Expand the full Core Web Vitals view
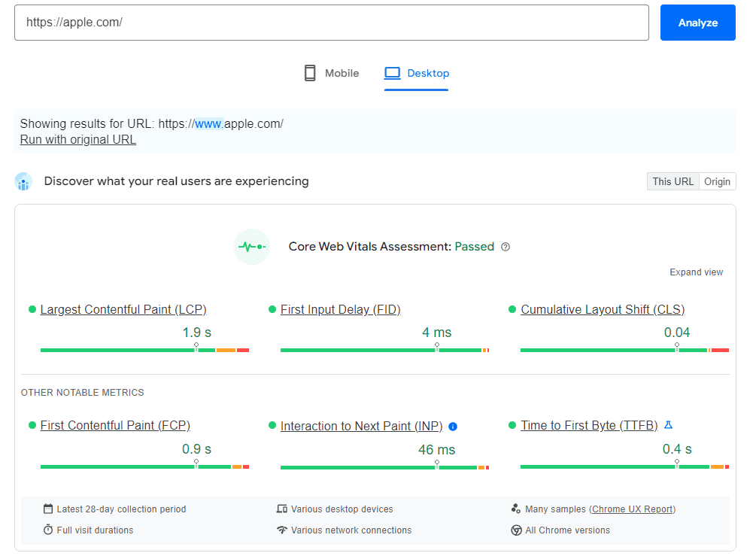 pyautogui.click(x=696, y=272)
